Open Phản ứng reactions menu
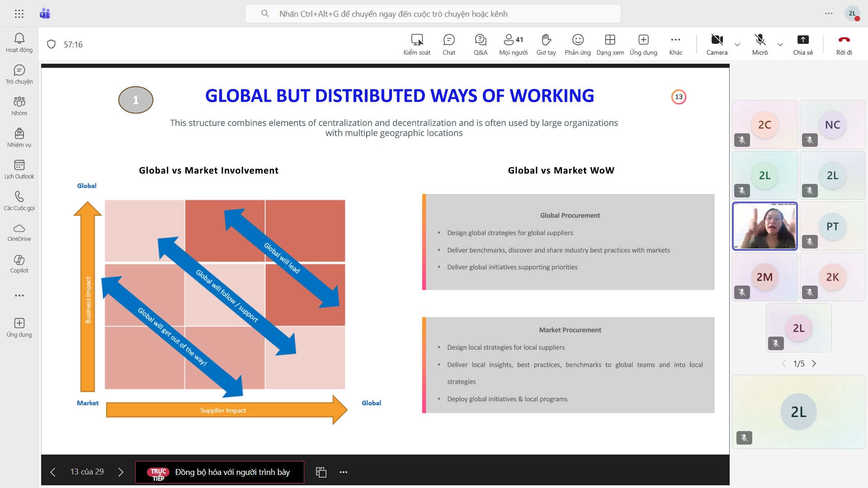The width and height of the screenshot is (868, 488). pyautogui.click(x=577, y=44)
